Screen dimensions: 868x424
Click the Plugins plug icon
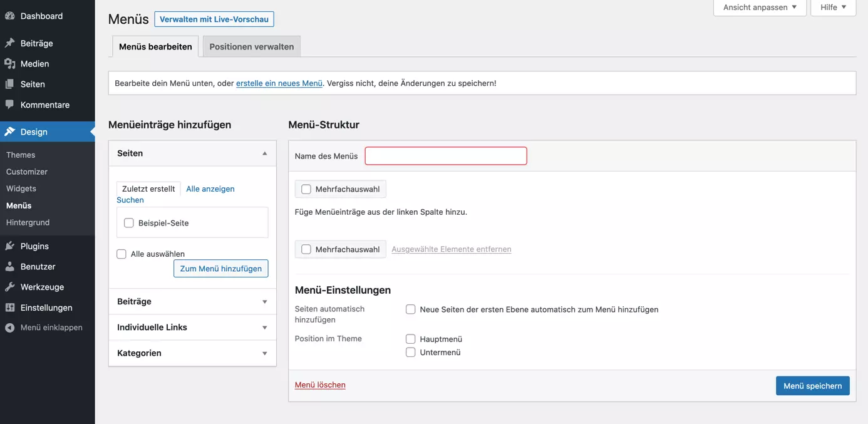pyautogui.click(x=9, y=246)
